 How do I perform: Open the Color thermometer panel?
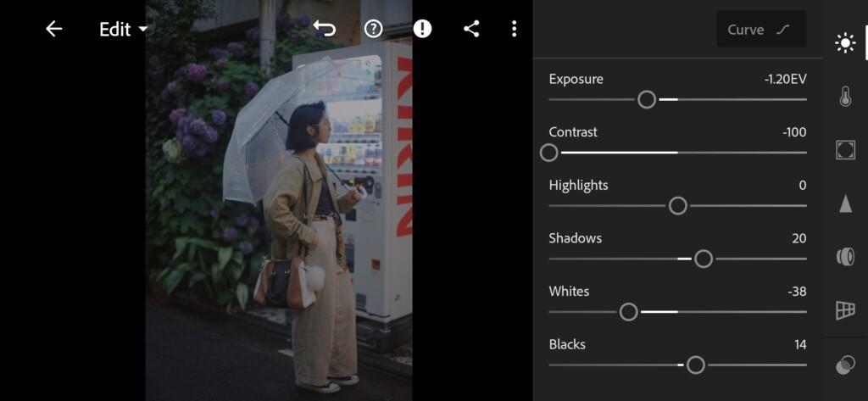pyautogui.click(x=845, y=97)
